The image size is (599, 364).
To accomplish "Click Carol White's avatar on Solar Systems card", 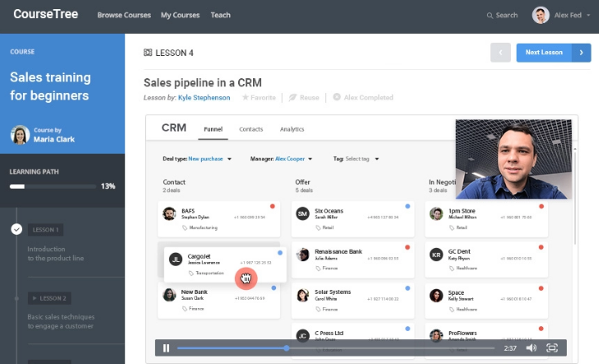I will click(x=302, y=295).
